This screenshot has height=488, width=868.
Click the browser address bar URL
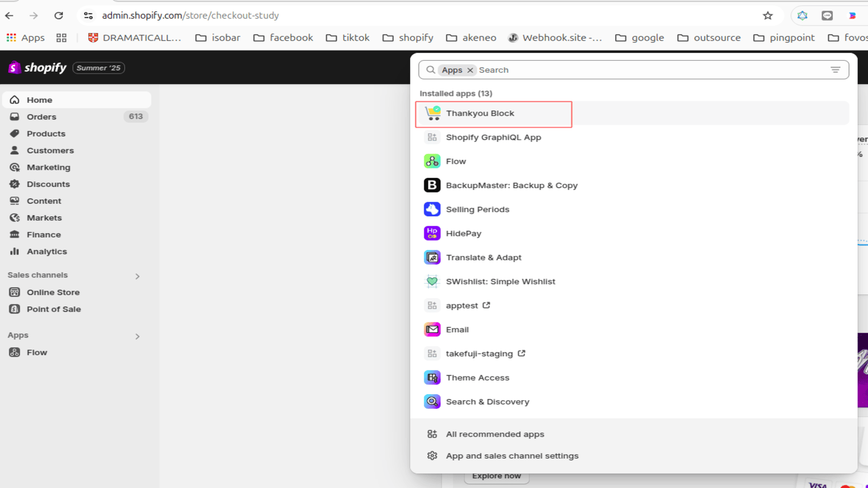pos(190,16)
